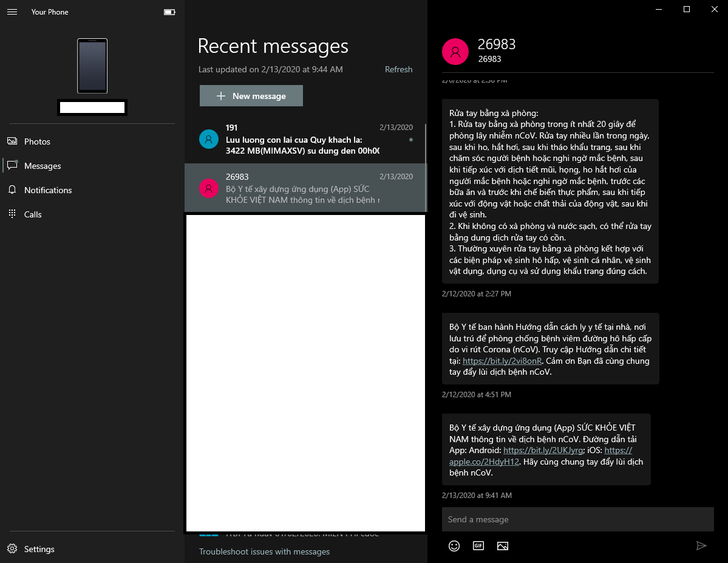Open the emoji picker
This screenshot has width=728, height=563.
pos(454,546)
